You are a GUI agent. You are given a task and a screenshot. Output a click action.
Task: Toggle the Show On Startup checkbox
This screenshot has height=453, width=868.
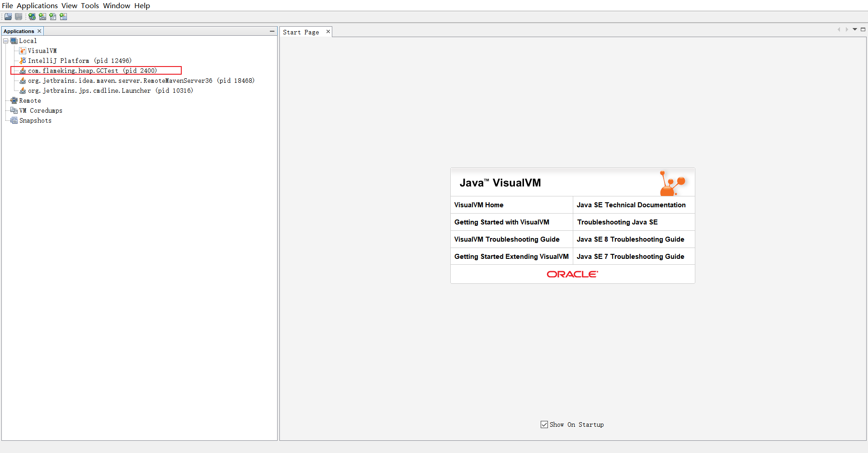544,424
